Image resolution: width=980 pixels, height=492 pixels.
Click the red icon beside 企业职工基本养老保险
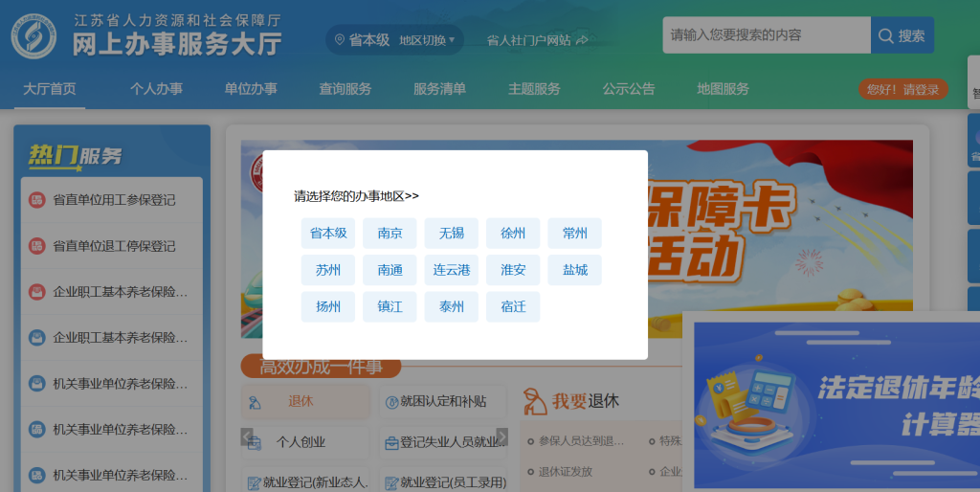[37, 292]
